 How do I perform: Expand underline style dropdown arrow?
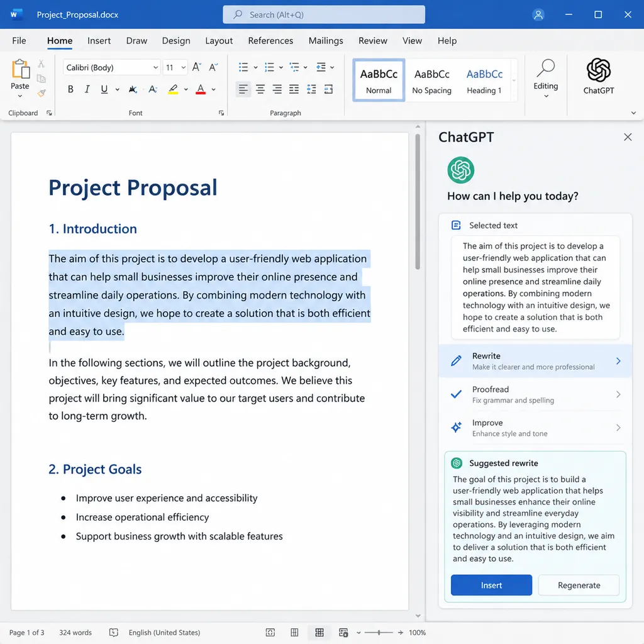(x=118, y=89)
